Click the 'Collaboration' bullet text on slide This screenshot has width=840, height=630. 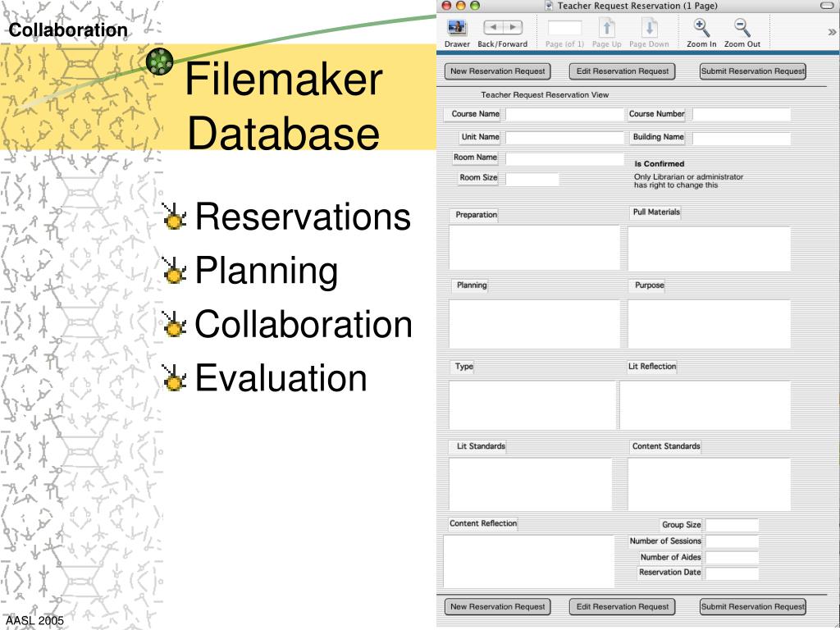304,324
